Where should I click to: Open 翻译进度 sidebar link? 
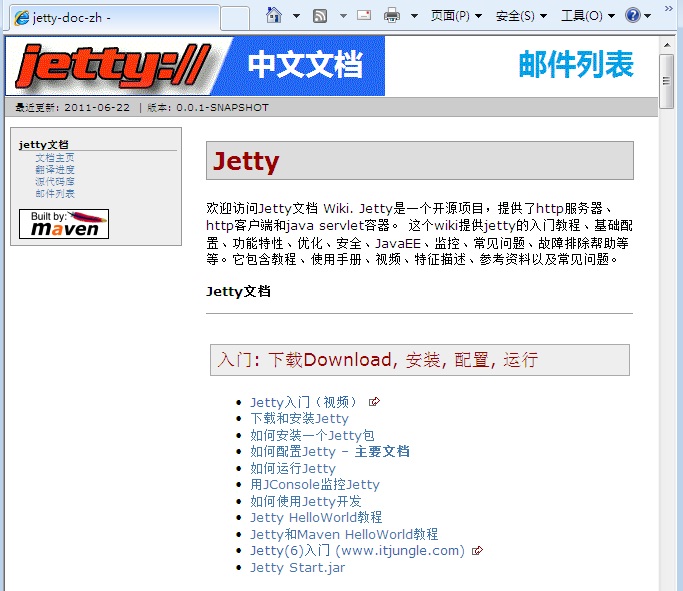[55, 169]
